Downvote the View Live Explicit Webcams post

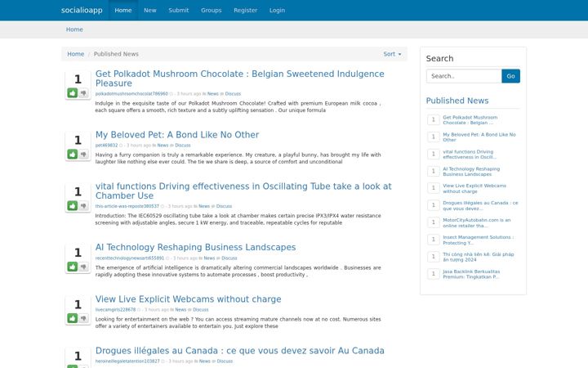[83, 318]
